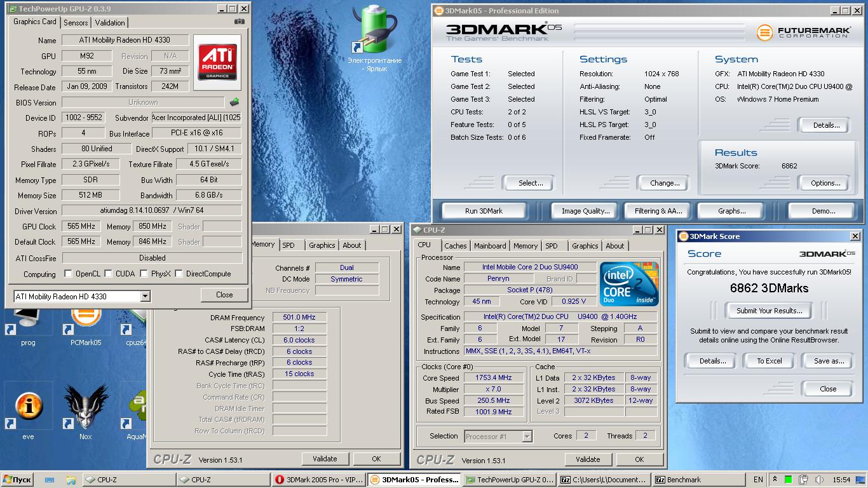Screen dimensions: 868x488
Task: Click the keyboard quick launch icon beside Пуск
Action: click(50, 480)
